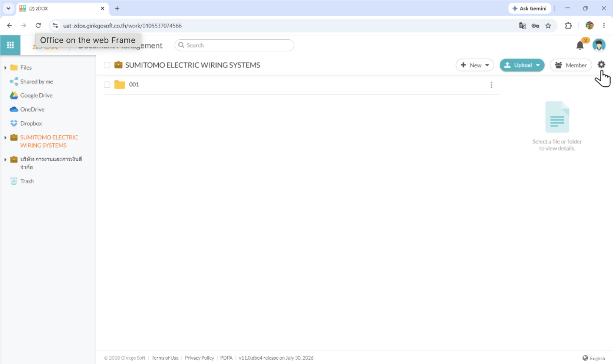
Task: Open folder named 001
Action: point(134,85)
